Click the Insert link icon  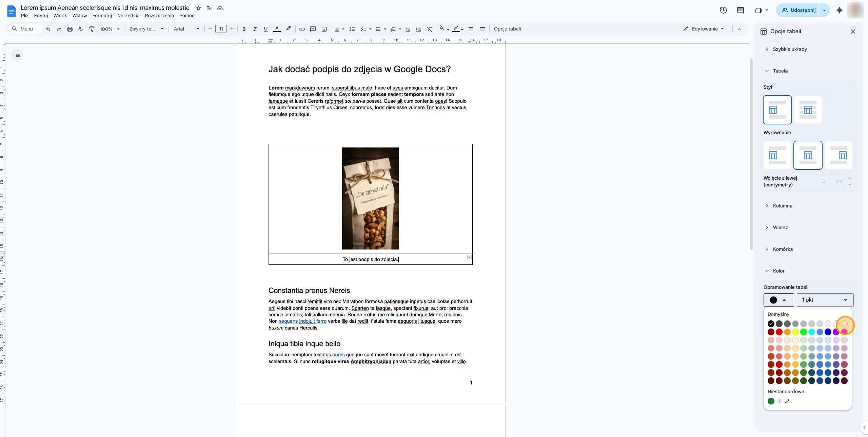[302, 29]
